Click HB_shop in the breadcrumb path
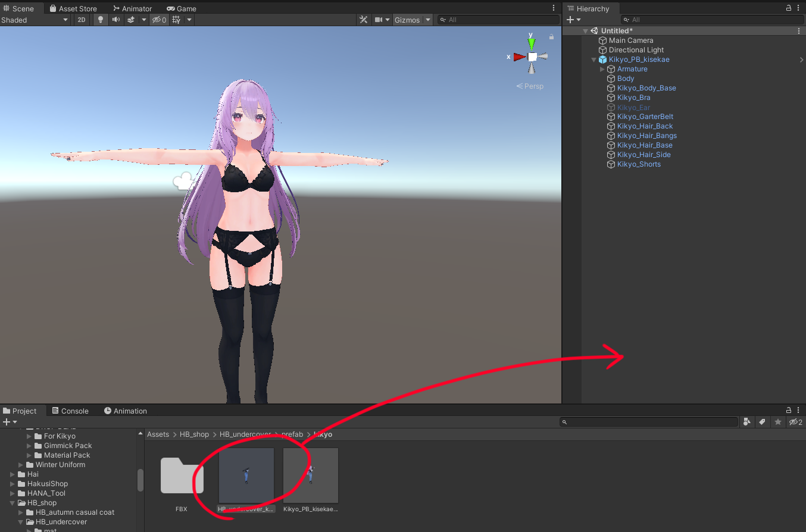Image resolution: width=806 pixels, height=532 pixels. click(194, 434)
